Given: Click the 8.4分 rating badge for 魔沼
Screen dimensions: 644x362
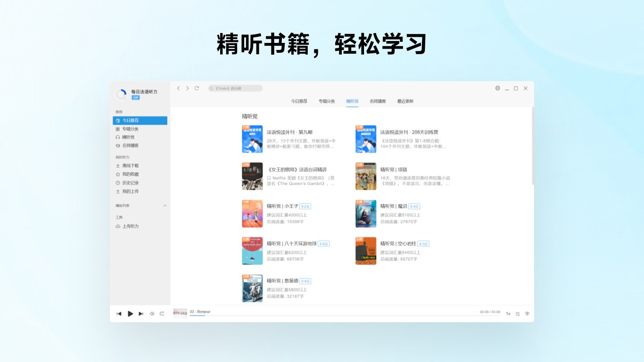Looking at the screenshot, I should tap(414, 206).
